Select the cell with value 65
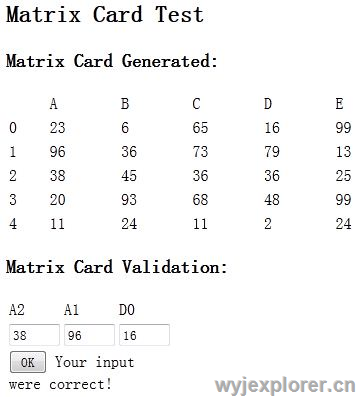Screen dimensions: 362x397 tap(200, 128)
